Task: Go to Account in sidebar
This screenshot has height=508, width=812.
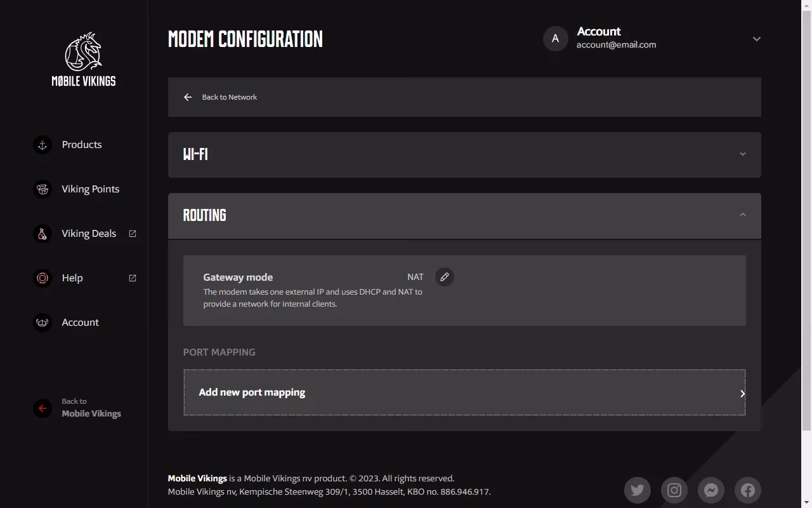Action: coord(80,323)
